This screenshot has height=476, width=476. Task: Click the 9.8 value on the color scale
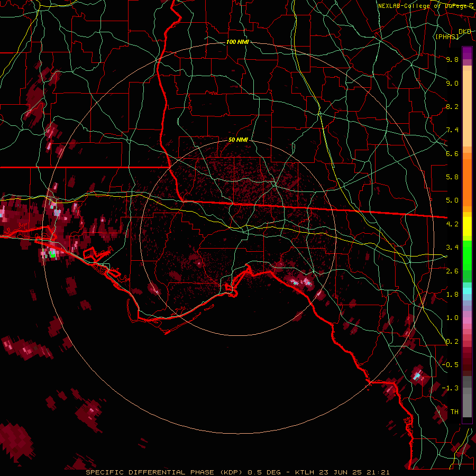coord(452,59)
